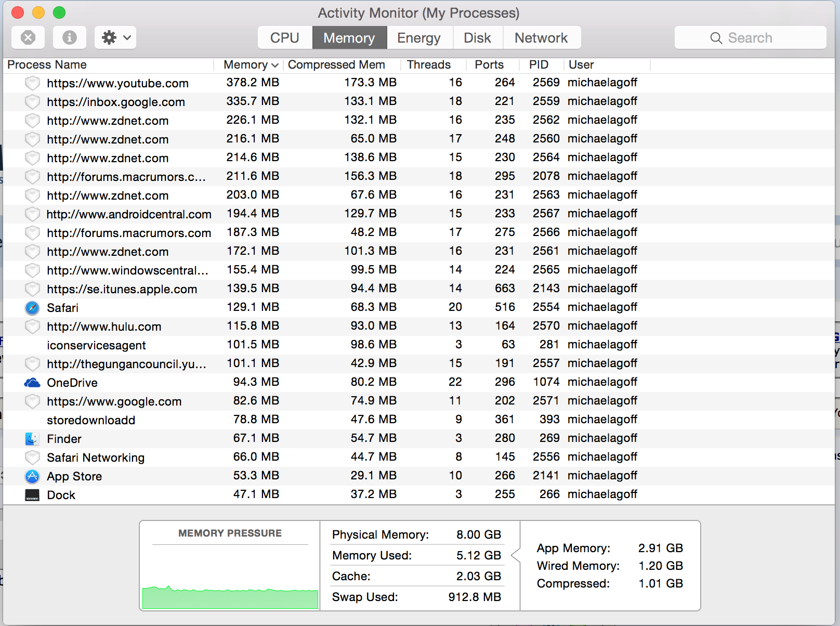The width and height of the screenshot is (840, 626).
Task: Click shield icon beside Safari Networking
Action: [32, 458]
